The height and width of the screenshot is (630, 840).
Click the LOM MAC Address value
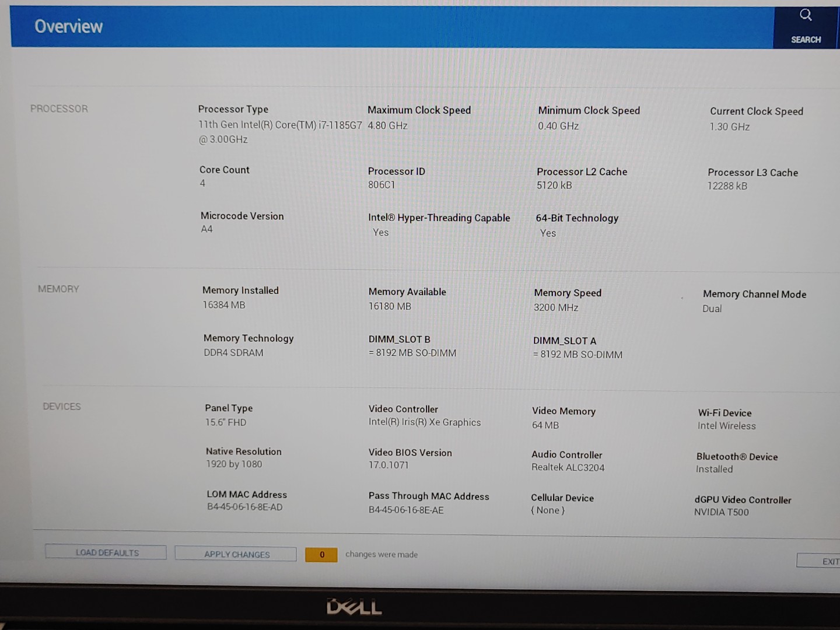(x=244, y=507)
